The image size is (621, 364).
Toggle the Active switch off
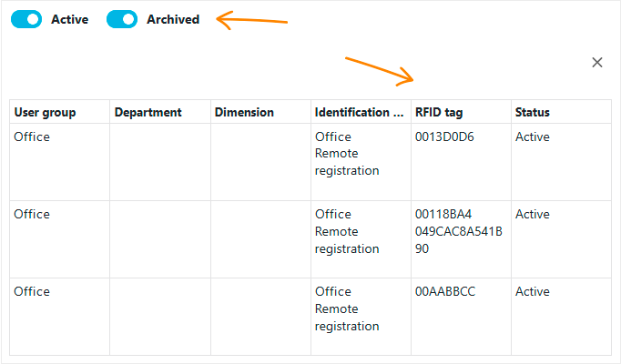[26, 19]
